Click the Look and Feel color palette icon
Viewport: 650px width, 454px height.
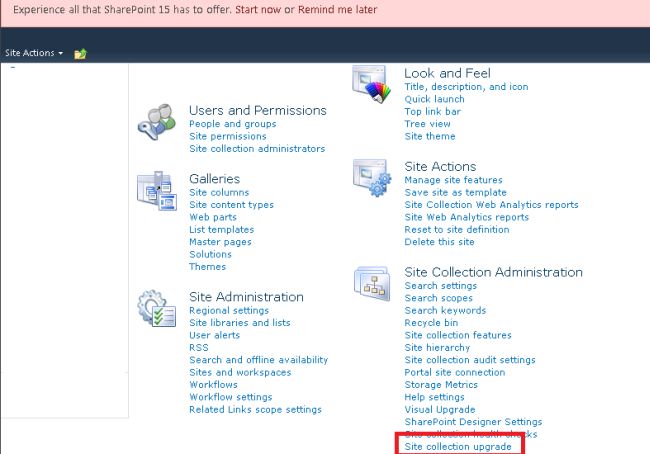tap(371, 84)
